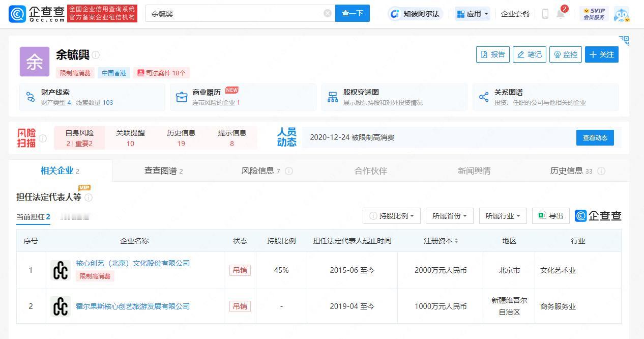644x339 pixels.
Task: Click the mobile phone icon
Action: [545, 14]
